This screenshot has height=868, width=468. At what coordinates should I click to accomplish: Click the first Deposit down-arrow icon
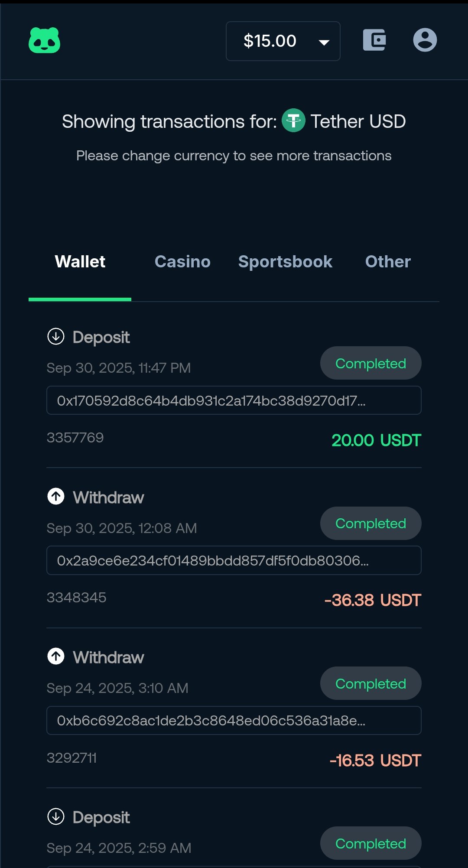pos(56,337)
